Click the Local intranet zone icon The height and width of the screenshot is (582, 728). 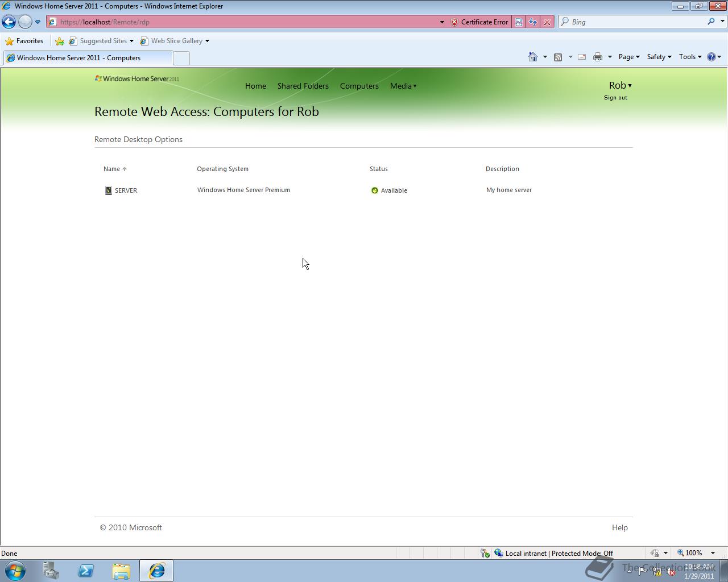click(499, 553)
